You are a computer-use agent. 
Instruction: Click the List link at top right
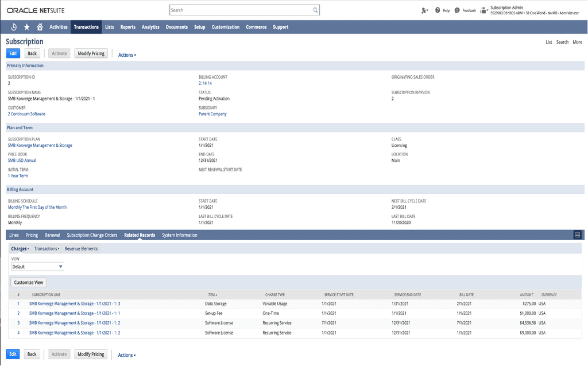pyautogui.click(x=548, y=42)
